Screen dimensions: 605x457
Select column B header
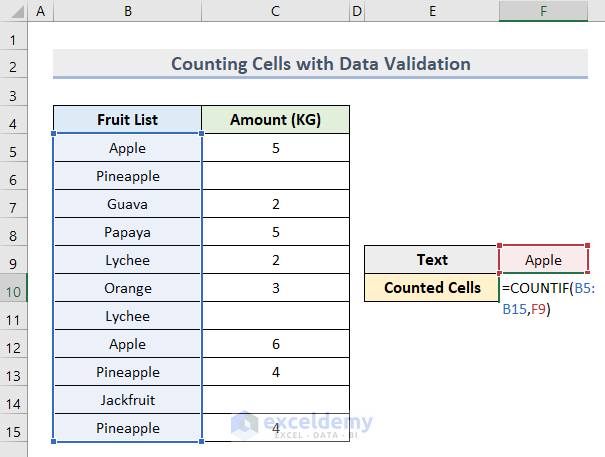127,12
